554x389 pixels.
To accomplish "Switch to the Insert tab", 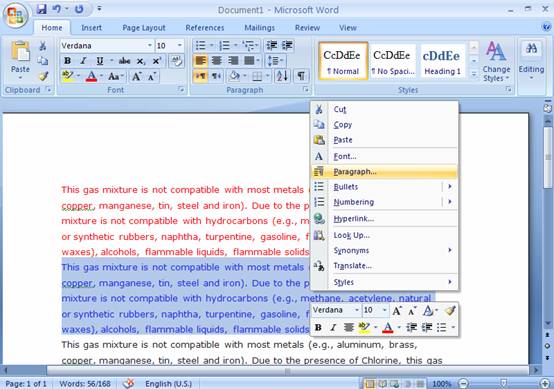I will [x=91, y=28].
